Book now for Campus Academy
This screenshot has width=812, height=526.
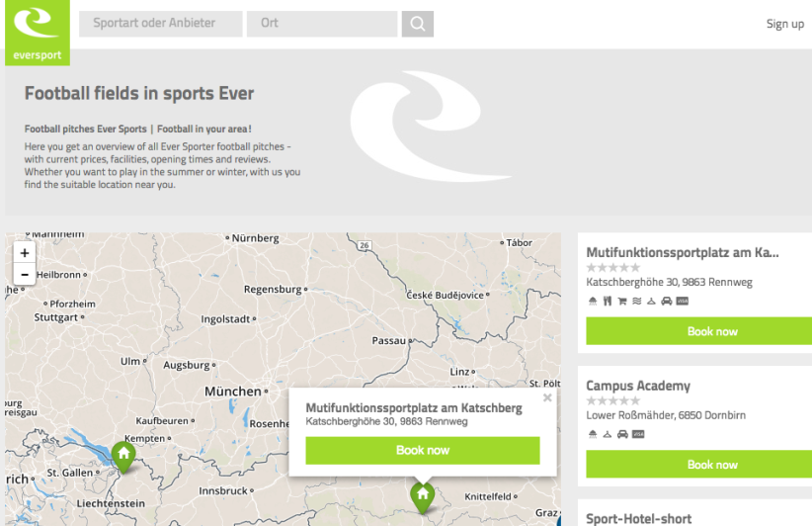click(x=699, y=465)
